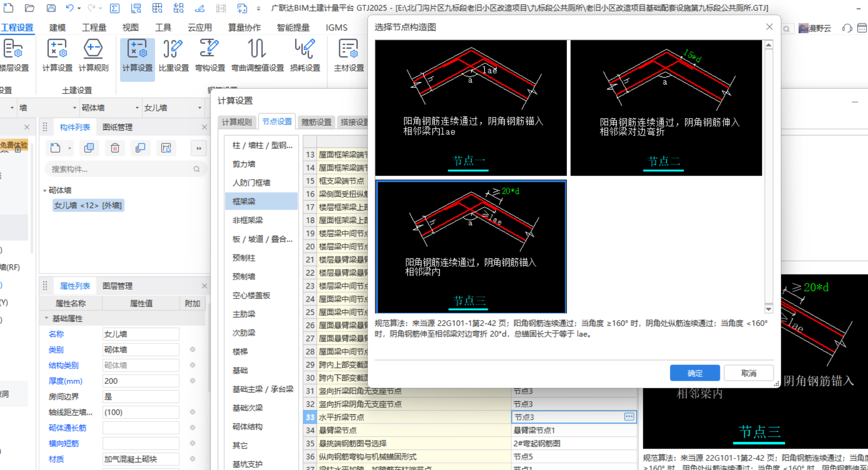Toggle the 附加 circle for 轴线距左墙 row
Image resolution: width=868 pixels, height=470 pixels.
193,412
